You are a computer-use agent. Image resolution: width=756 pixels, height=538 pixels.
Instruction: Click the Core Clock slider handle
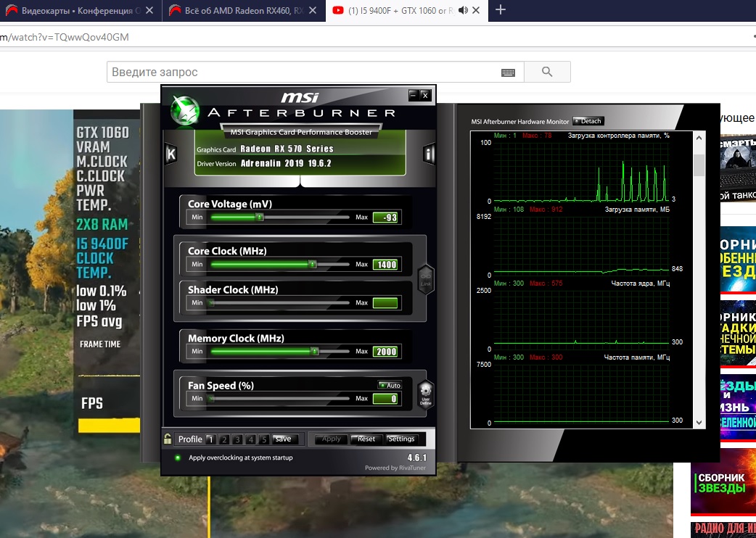tap(313, 264)
